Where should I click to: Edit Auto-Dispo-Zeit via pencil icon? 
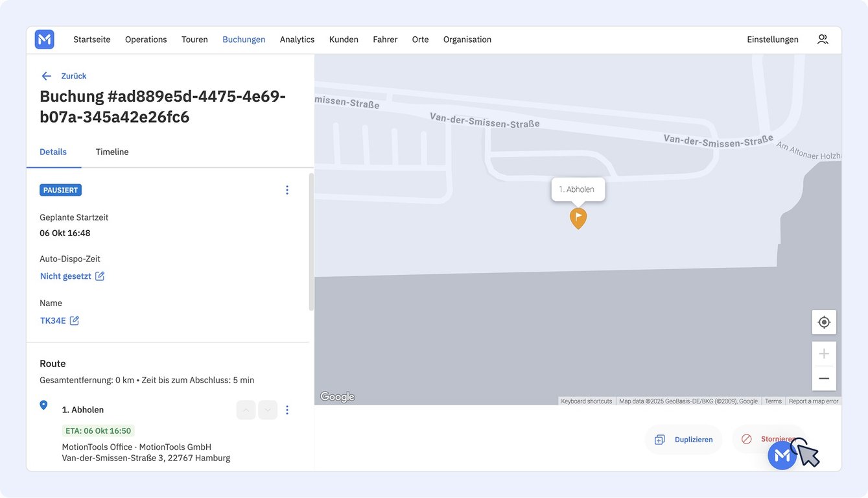tap(100, 276)
